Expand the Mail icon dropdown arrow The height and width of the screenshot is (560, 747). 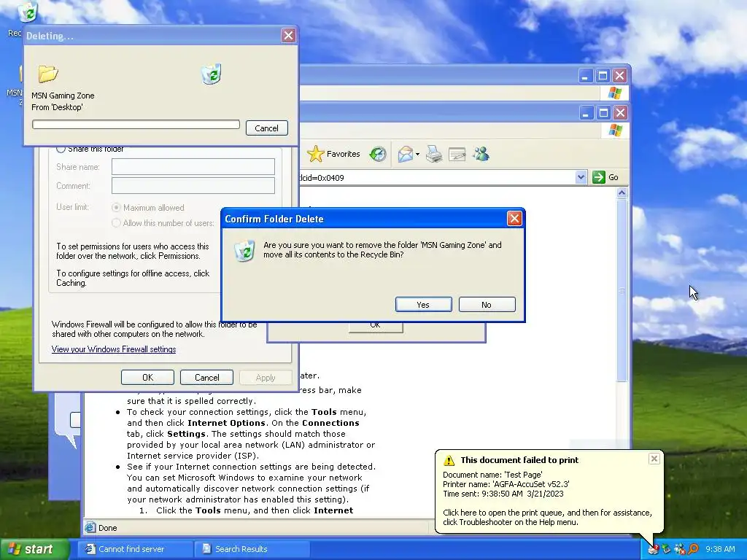[x=417, y=155]
